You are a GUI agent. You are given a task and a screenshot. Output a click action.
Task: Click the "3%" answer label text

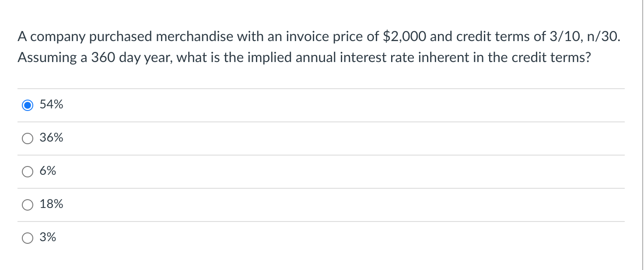click(x=48, y=238)
